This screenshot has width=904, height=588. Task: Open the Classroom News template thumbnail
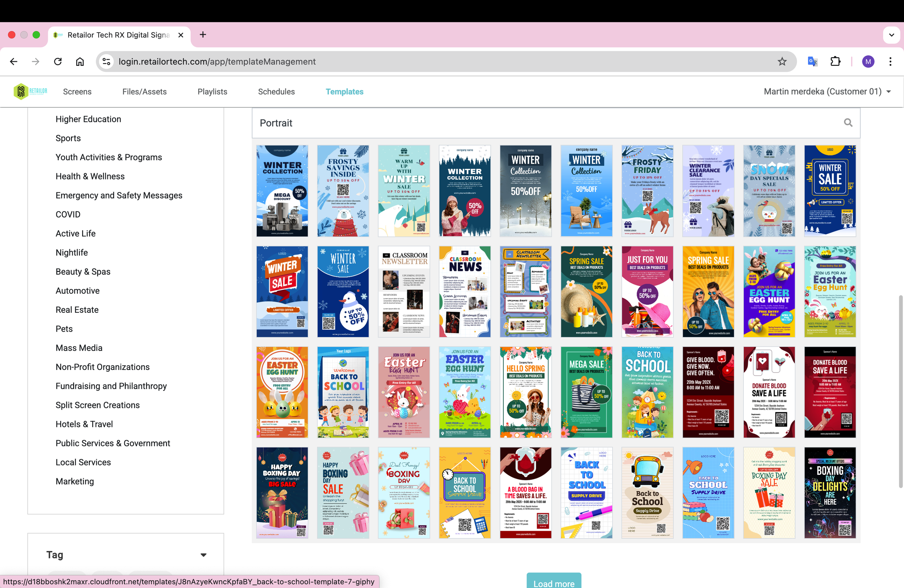(x=464, y=292)
